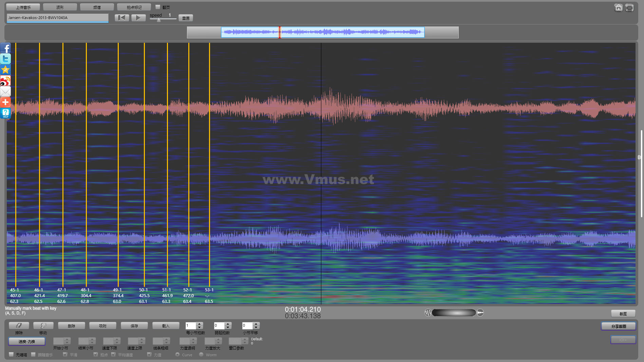
Task: Select the move (移动) tool icon
Action: point(43,326)
